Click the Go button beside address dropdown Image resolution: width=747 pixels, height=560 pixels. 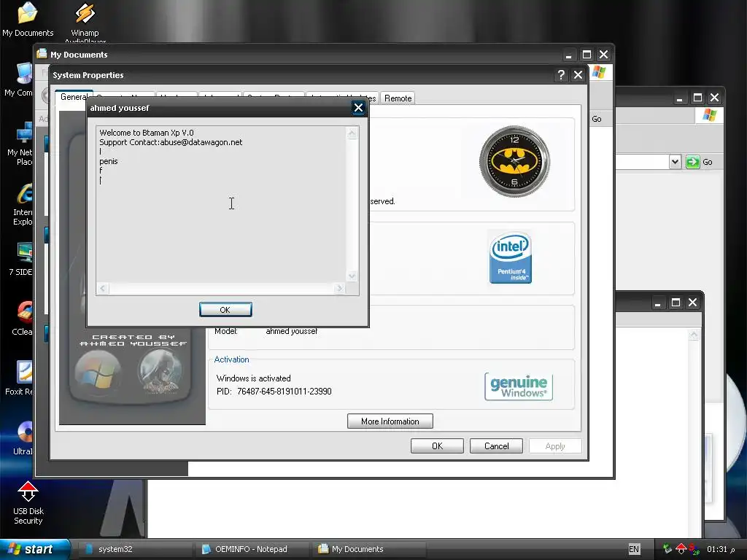point(700,162)
